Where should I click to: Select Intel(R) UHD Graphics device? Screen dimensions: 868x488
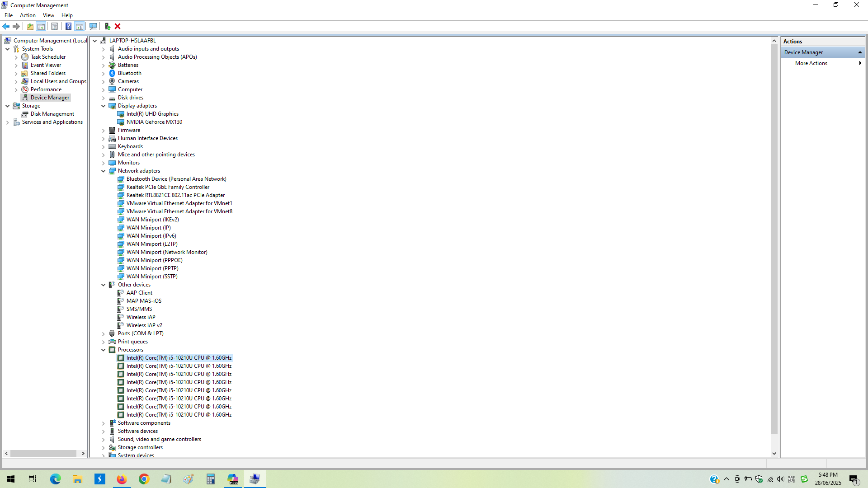click(x=152, y=114)
